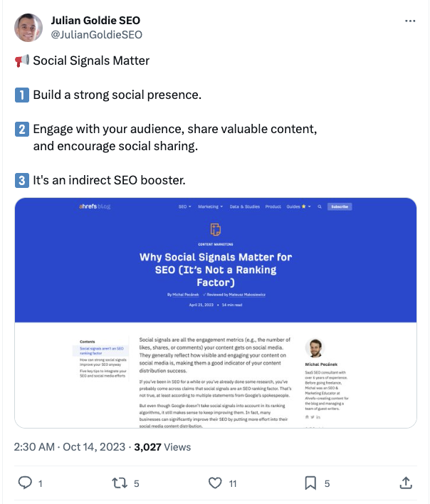The image size is (430, 504).
Task: Select the Product navigation item
Action: pyautogui.click(x=273, y=206)
